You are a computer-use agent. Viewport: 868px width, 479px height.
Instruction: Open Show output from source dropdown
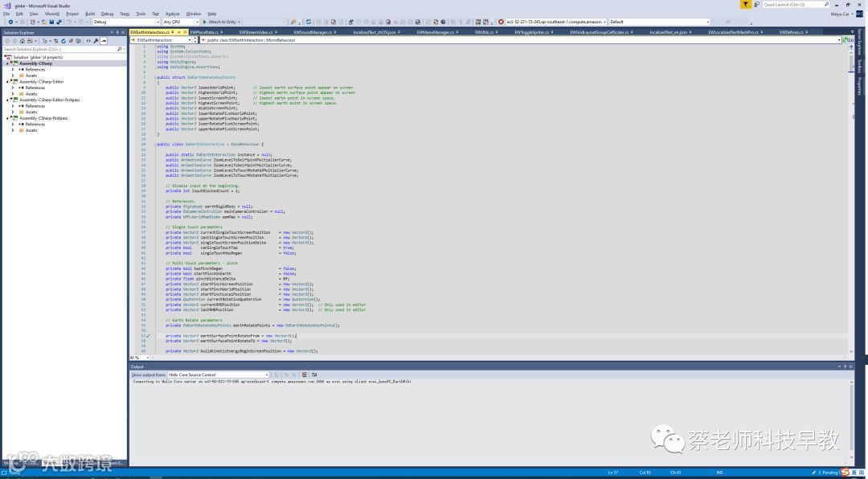point(218,375)
